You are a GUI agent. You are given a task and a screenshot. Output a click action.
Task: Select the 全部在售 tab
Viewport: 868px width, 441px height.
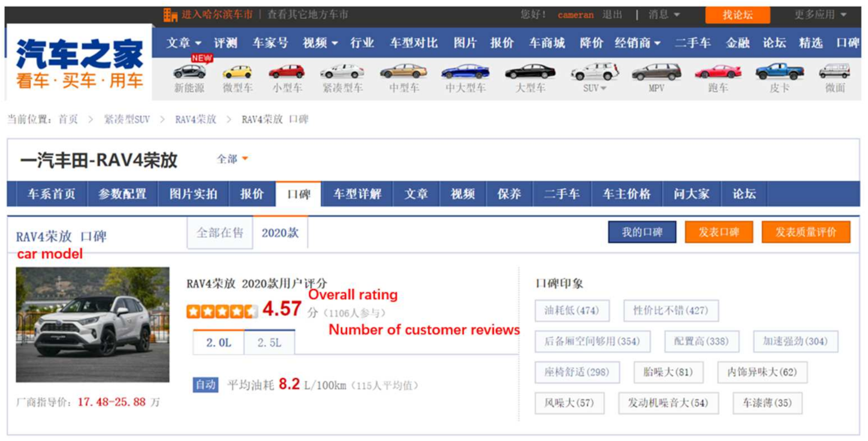220,233
